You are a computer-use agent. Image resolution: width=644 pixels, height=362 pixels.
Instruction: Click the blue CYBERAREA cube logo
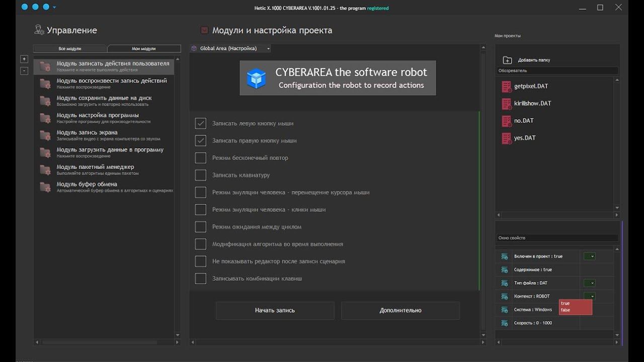[x=256, y=78]
